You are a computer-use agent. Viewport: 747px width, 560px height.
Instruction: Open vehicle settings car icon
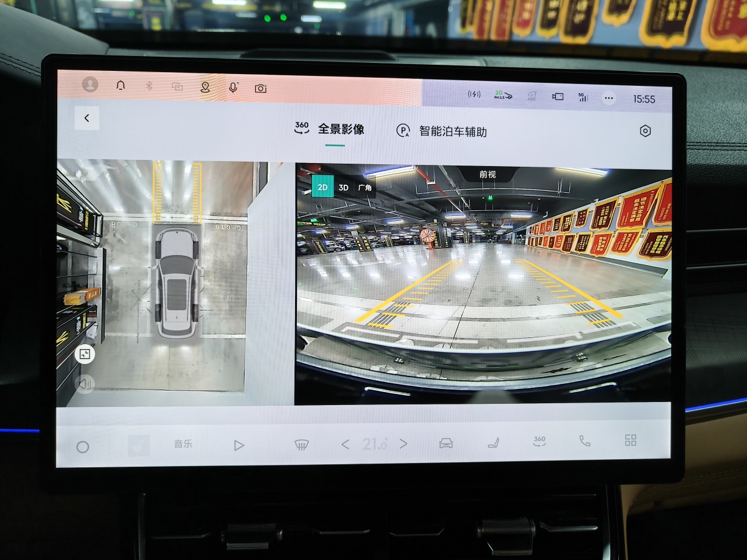point(446,443)
